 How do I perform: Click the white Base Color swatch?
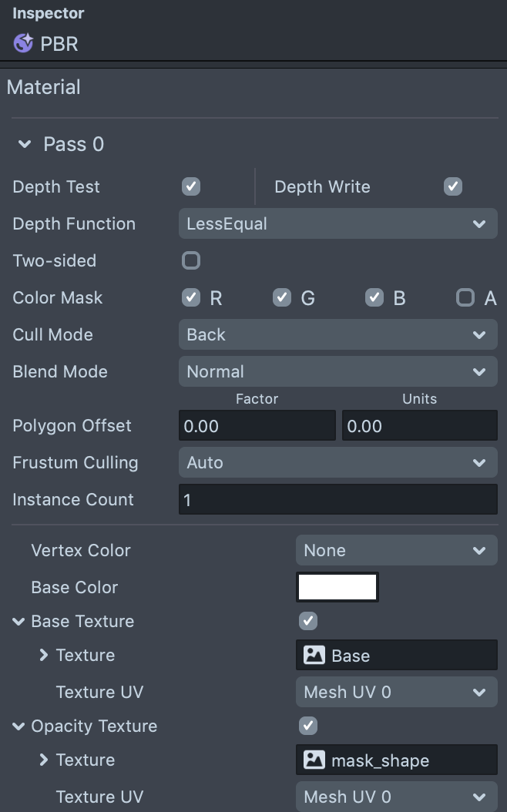[x=337, y=587]
